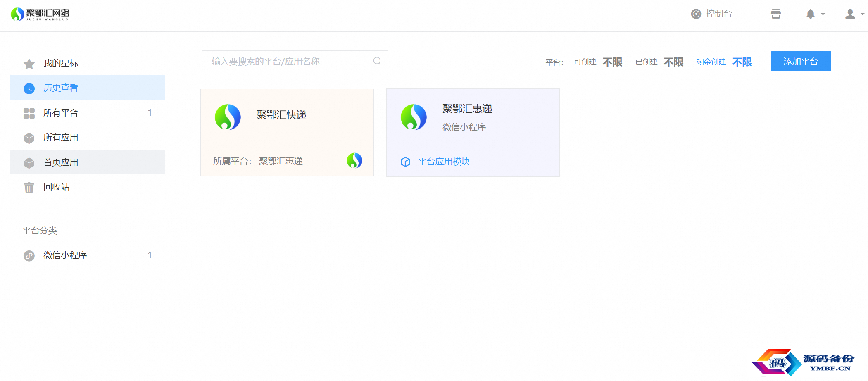Click count 1 next to 微信小程序
This screenshot has width=868, height=381.
coord(150,255)
